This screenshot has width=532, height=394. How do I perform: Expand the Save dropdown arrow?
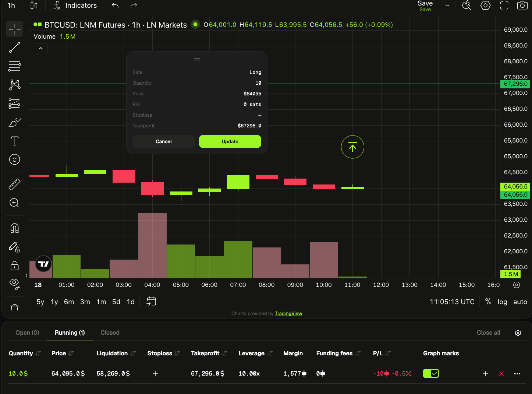pos(447,6)
